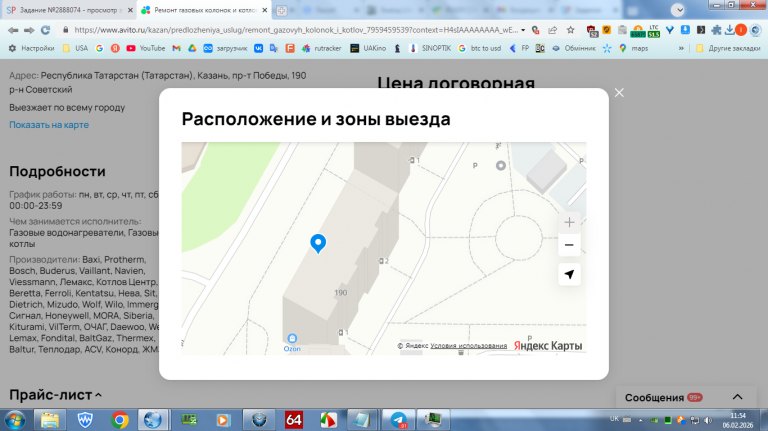Go back to previous page
The height and width of the screenshot is (431, 768).
13,30
